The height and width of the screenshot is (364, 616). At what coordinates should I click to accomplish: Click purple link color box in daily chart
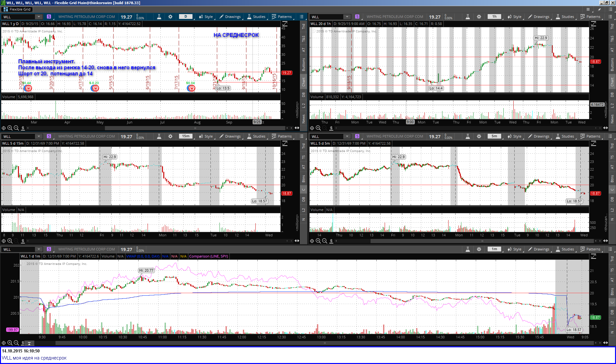[x=49, y=17]
